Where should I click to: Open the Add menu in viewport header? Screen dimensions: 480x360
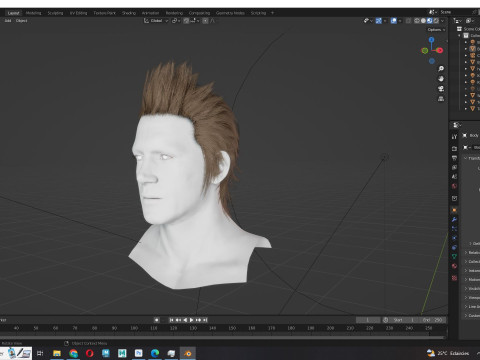tap(8, 21)
